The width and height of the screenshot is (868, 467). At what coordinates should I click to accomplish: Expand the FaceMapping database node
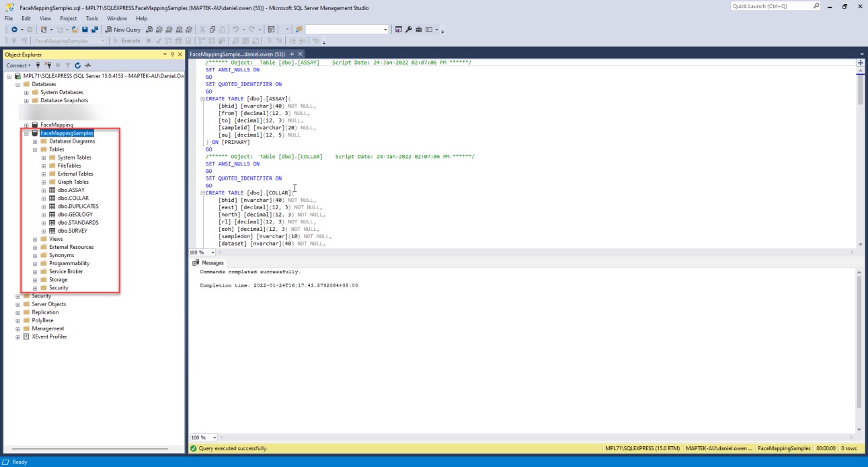(26, 125)
